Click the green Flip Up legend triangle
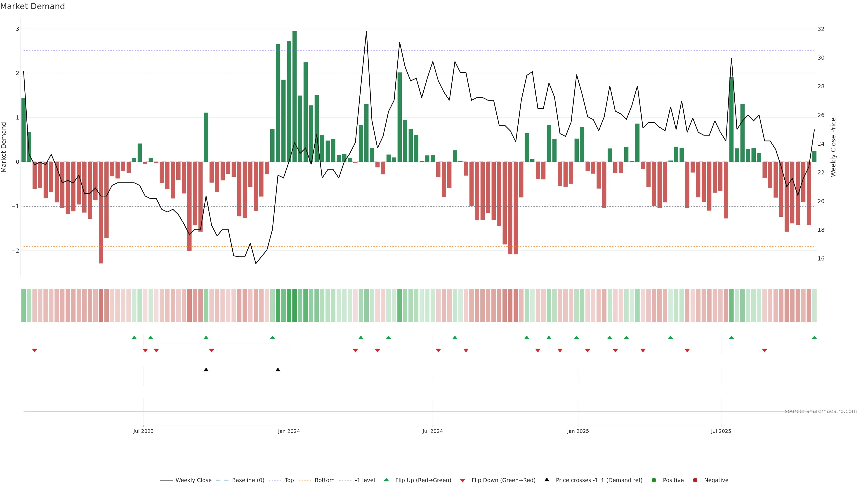Image resolution: width=868 pixels, height=488 pixels. (x=386, y=480)
